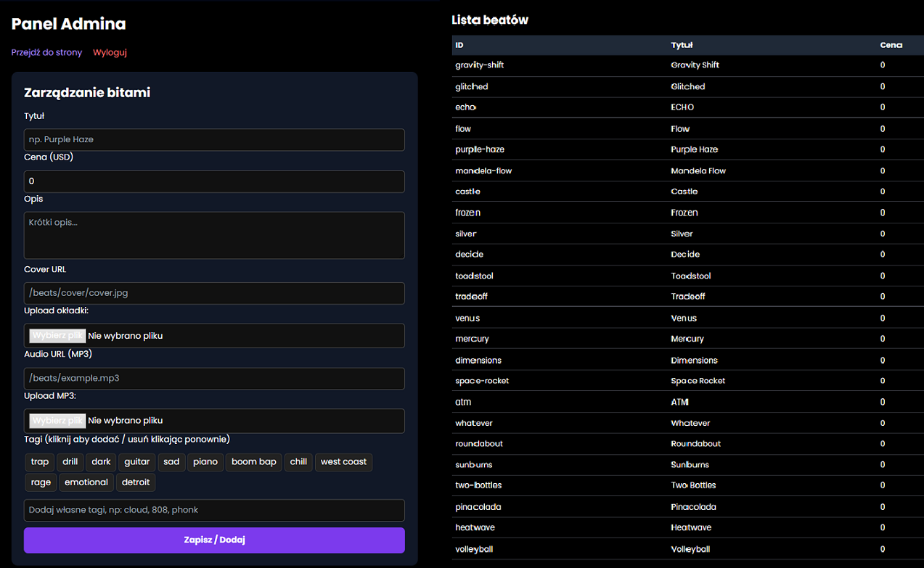
Task: Select the 'emotional' tag chip
Action: click(86, 482)
